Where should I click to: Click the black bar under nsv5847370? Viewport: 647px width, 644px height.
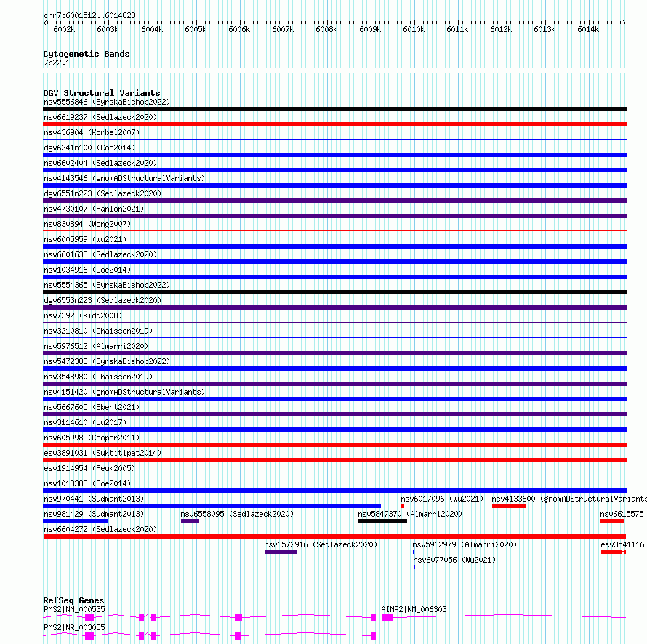coord(382,521)
